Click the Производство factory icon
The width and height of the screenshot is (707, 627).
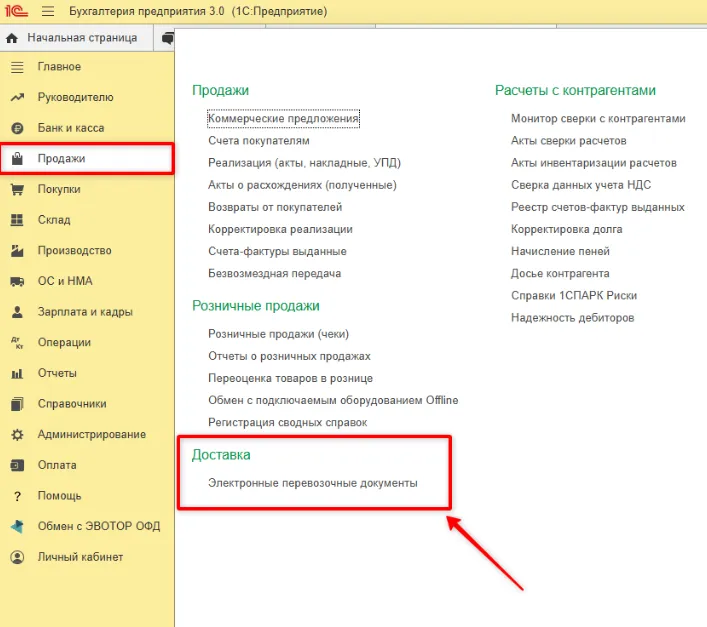click(17, 251)
